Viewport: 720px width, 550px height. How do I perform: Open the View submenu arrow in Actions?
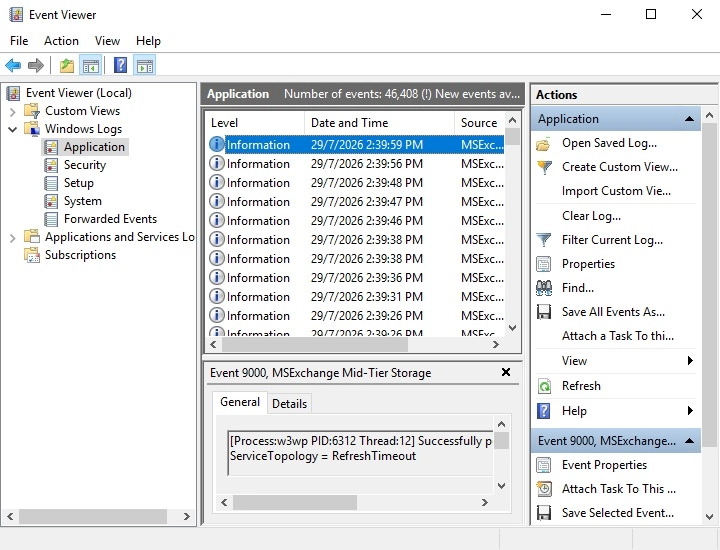pyautogui.click(x=690, y=361)
